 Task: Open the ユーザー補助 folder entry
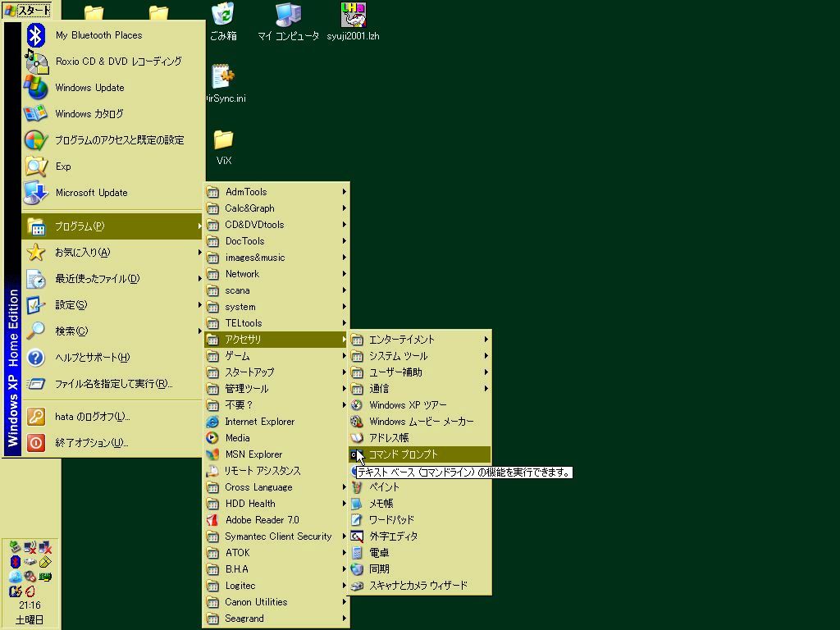(419, 372)
